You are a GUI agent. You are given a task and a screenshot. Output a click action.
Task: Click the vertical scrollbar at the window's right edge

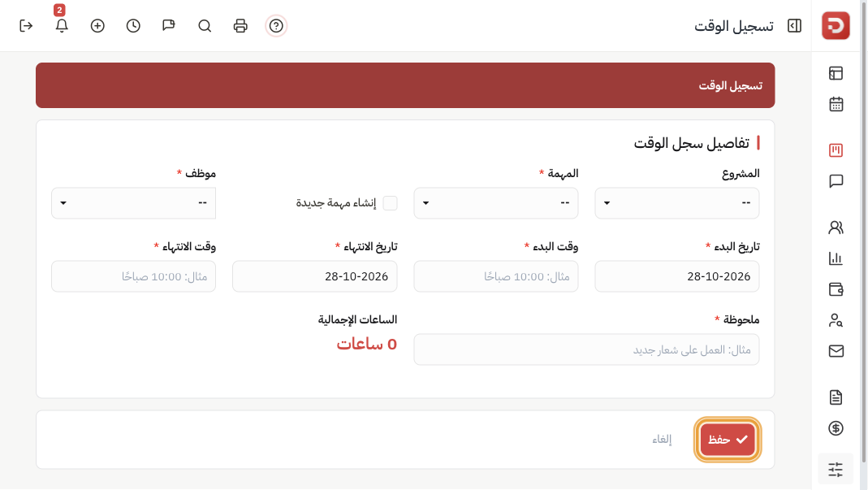coord(864,232)
